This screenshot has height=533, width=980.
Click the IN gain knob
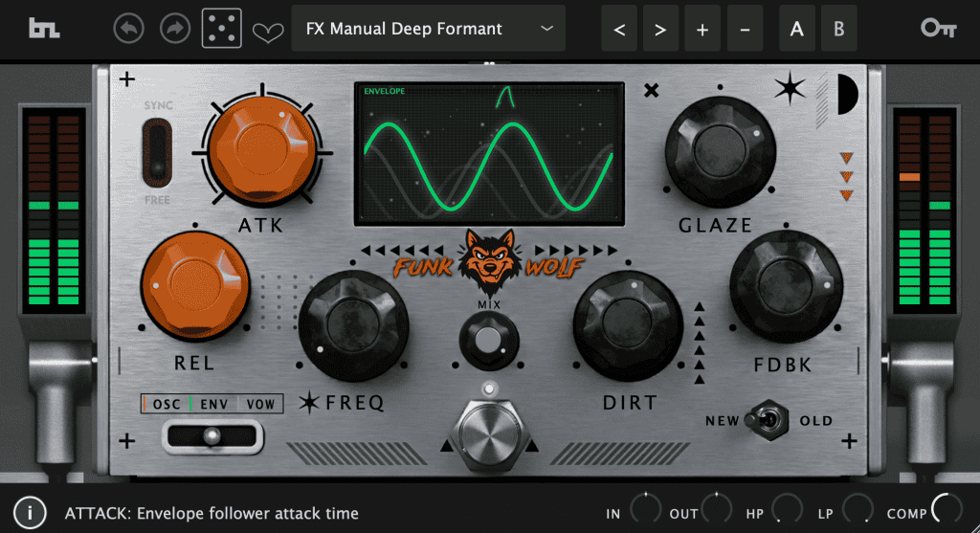(x=645, y=508)
